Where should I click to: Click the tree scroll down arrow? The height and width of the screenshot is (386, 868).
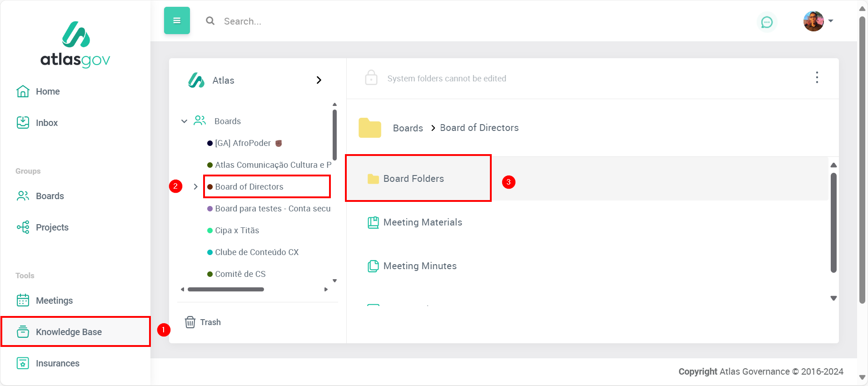coord(334,281)
